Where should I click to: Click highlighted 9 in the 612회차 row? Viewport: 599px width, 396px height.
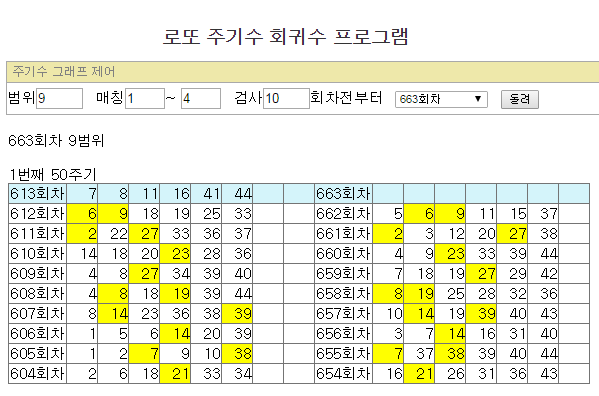point(113,213)
